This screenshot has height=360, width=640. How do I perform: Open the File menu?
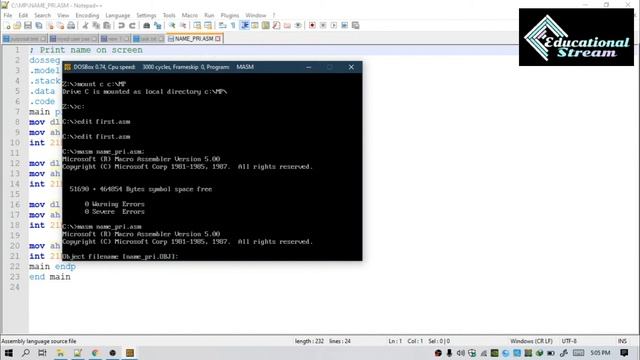pos(8,15)
